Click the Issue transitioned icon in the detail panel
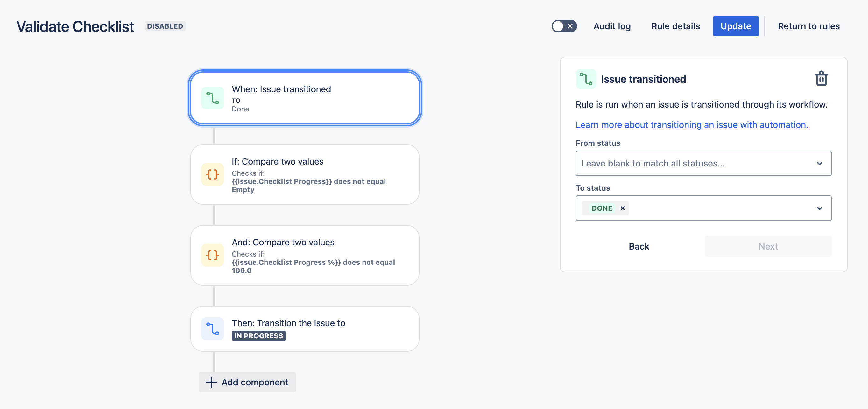The image size is (868, 409). pos(586,79)
